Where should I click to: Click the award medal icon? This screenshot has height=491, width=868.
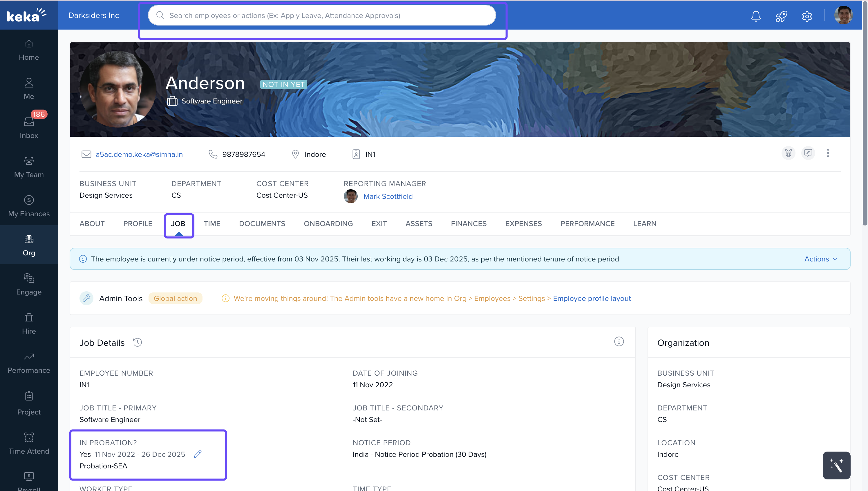point(788,153)
